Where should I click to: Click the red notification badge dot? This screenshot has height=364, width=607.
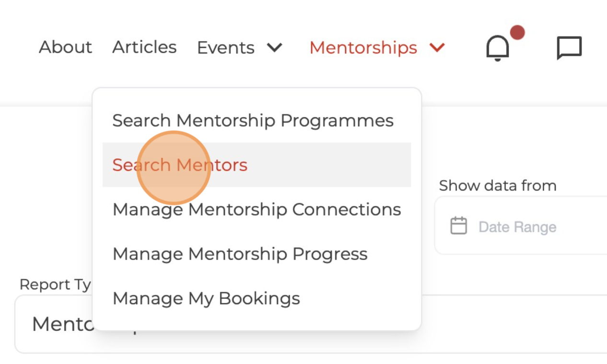coord(517,33)
